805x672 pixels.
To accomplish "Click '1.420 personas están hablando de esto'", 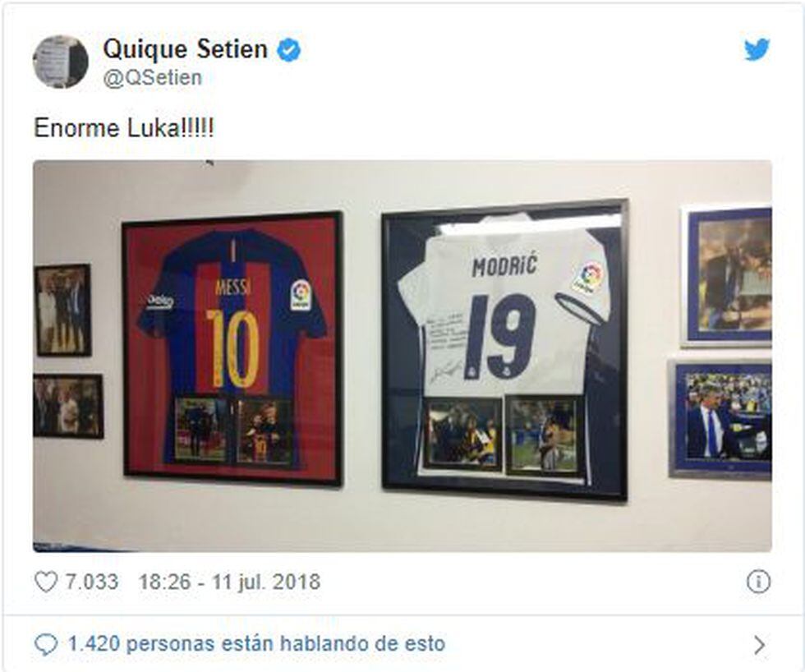I will pos(256,644).
